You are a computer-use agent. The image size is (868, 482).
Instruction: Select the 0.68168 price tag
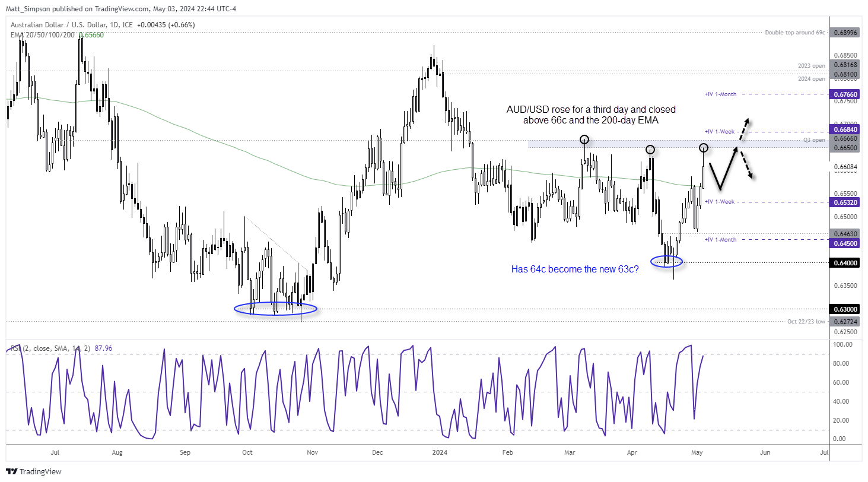tap(846, 65)
